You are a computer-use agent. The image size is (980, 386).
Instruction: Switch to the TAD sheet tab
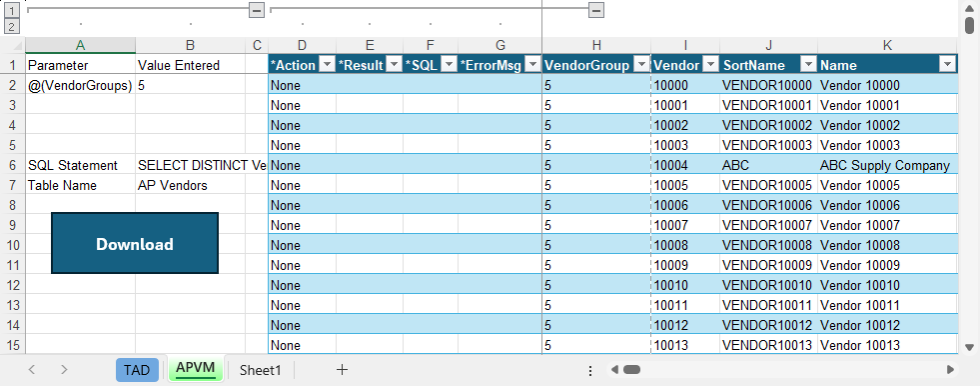click(x=137, y=370)
